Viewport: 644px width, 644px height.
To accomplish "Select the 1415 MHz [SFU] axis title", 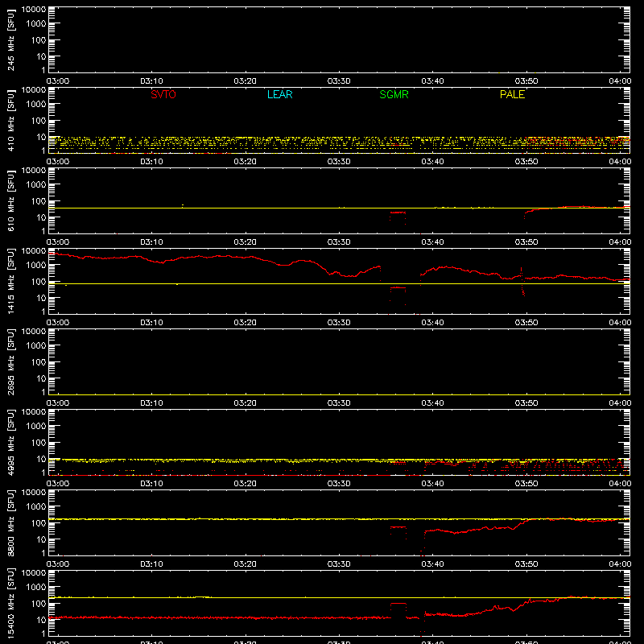I will click(x=10, y=282).
